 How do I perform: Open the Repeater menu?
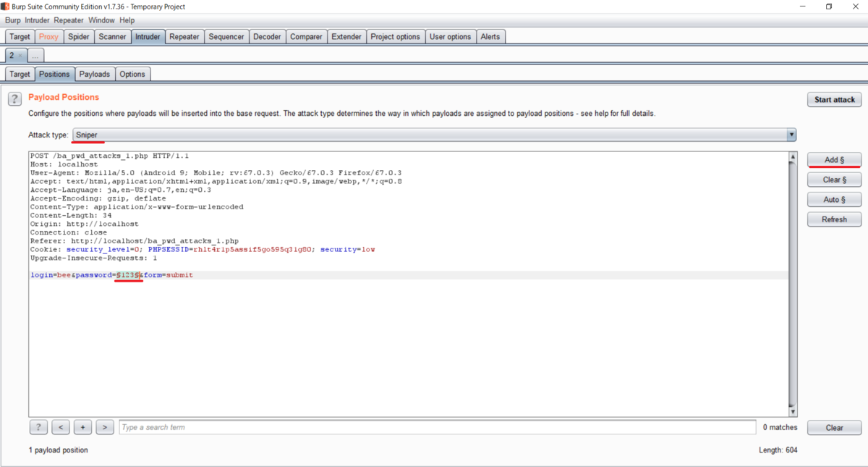tap(69, 20)
